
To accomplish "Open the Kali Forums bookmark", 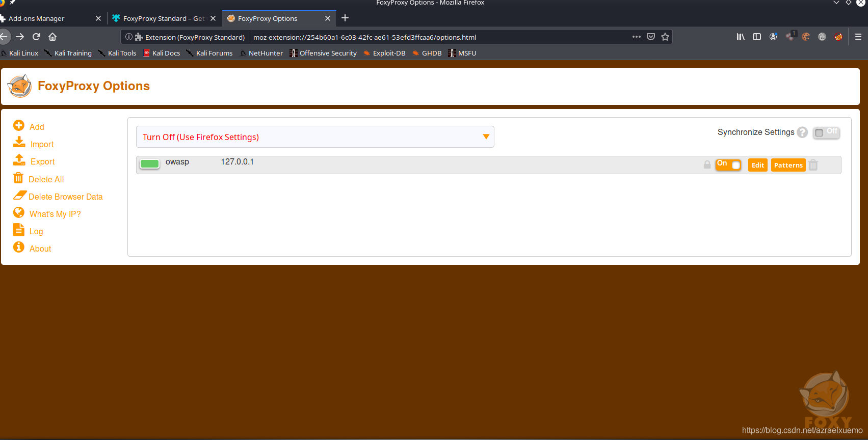I will click(209, 53).
